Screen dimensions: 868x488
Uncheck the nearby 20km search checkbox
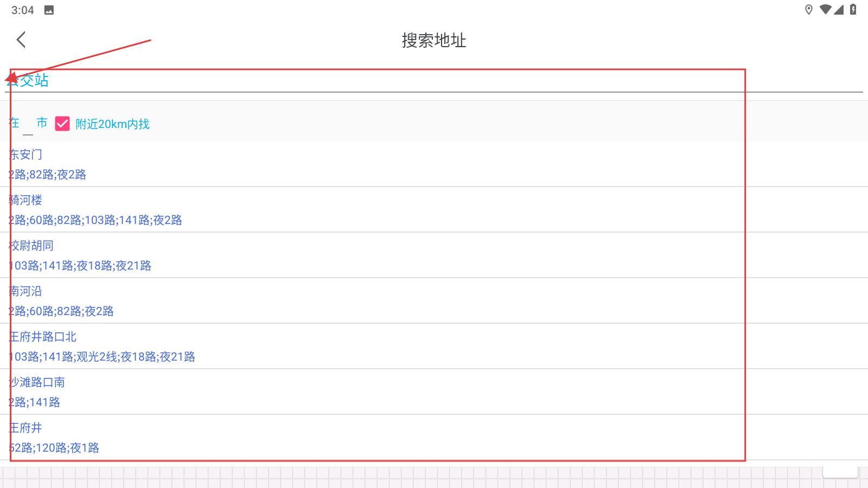(62, 124)
